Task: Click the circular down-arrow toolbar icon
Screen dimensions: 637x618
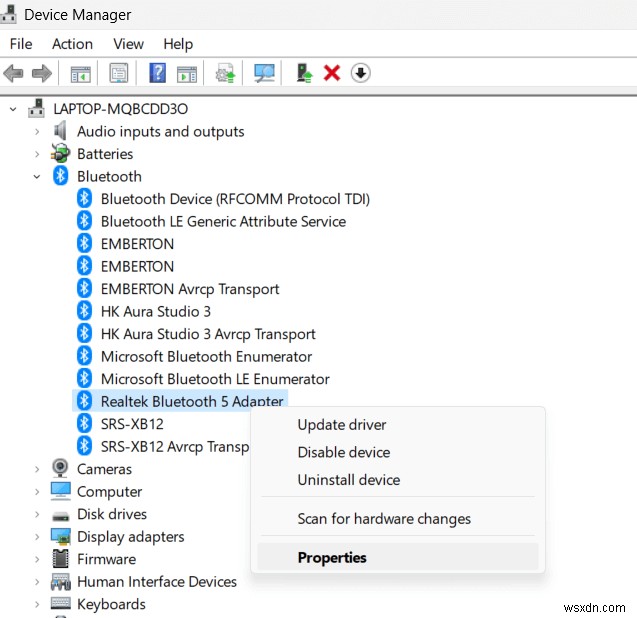Action: tap(360, 73)
